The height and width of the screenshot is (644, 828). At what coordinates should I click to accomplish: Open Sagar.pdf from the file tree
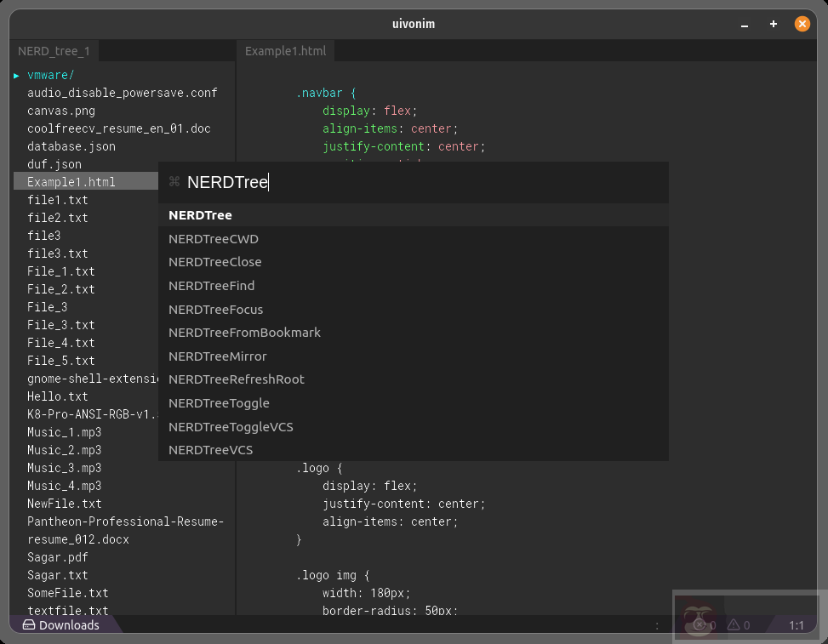pyautogui.click(x=56, y=557)
